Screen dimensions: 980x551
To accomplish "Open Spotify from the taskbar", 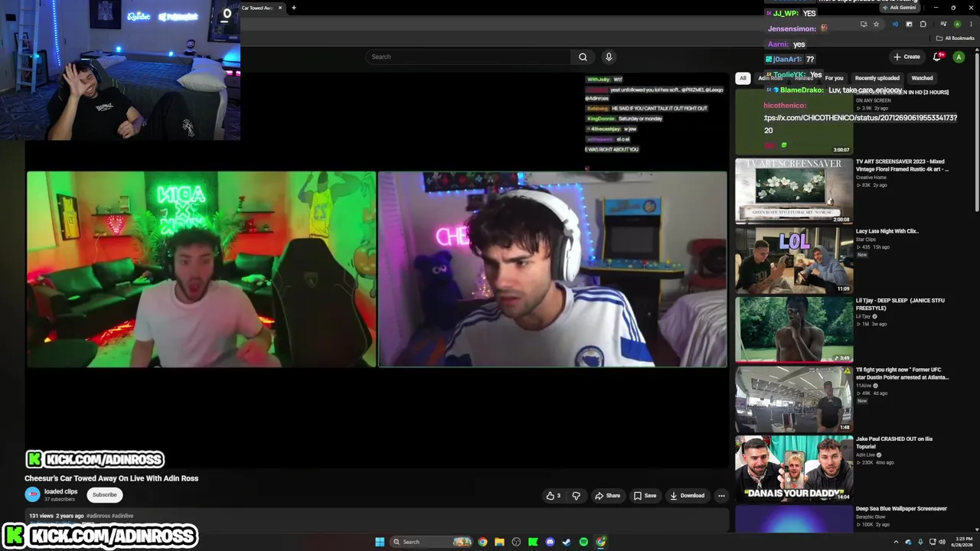I will pos(583,542).
